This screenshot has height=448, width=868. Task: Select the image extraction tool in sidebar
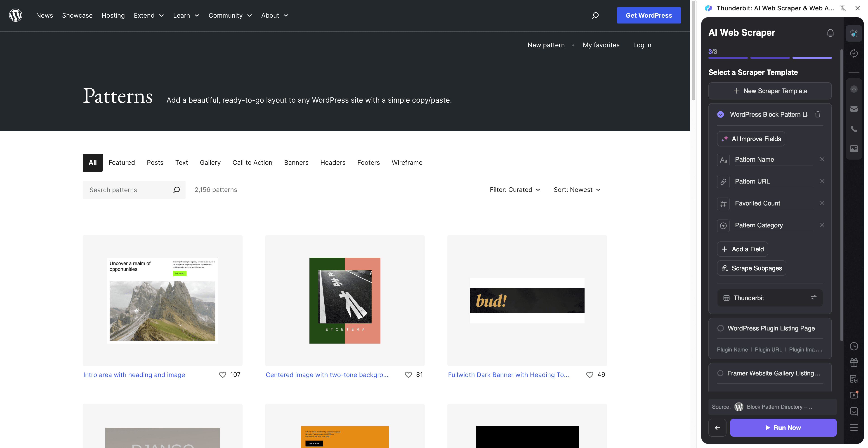pos(854,149)
